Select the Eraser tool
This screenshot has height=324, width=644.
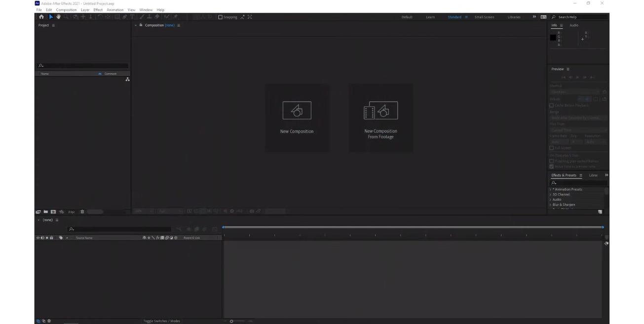coord(157,17)
